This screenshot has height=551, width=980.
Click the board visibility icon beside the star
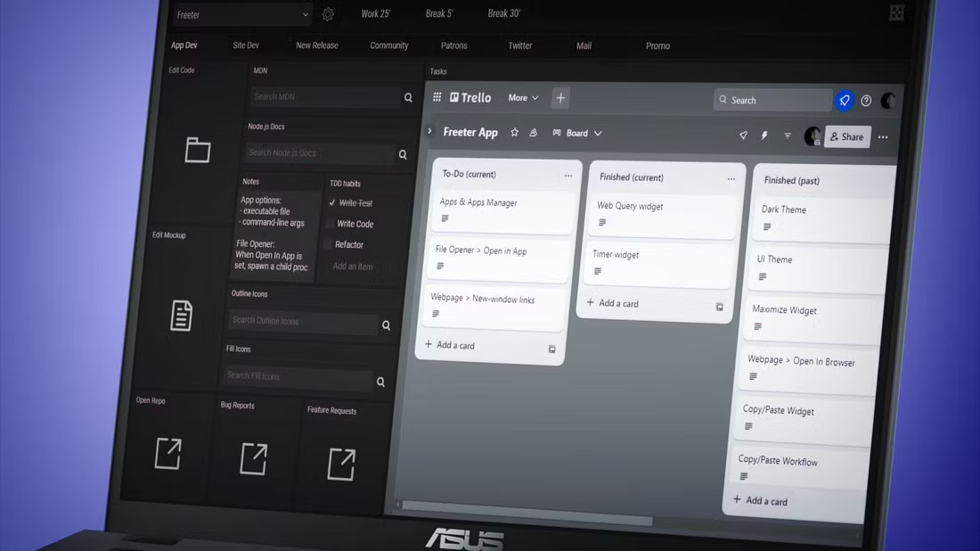click(533, 133)
